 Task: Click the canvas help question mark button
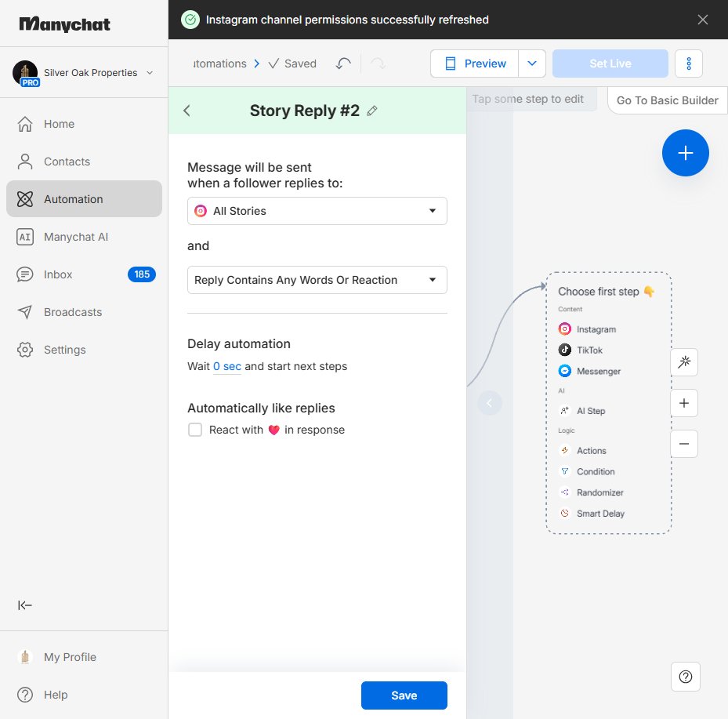pyautogui.click(x=685, y=677)
